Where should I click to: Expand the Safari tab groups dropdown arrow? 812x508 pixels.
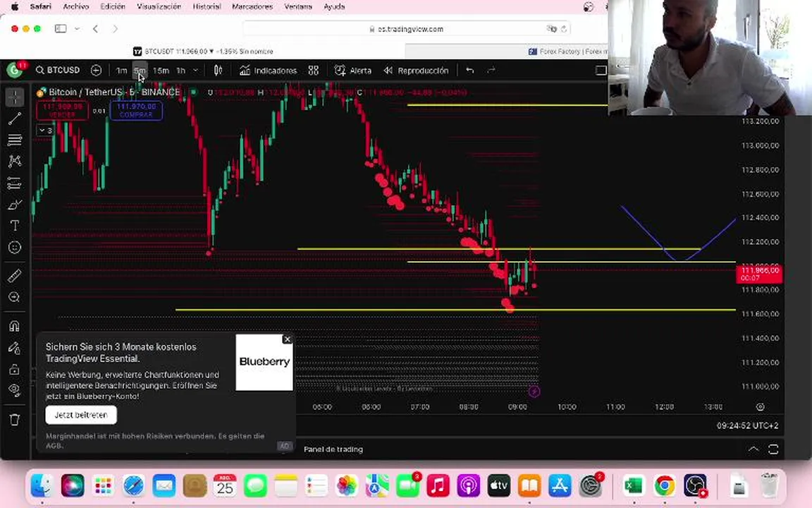coord(77,28)
